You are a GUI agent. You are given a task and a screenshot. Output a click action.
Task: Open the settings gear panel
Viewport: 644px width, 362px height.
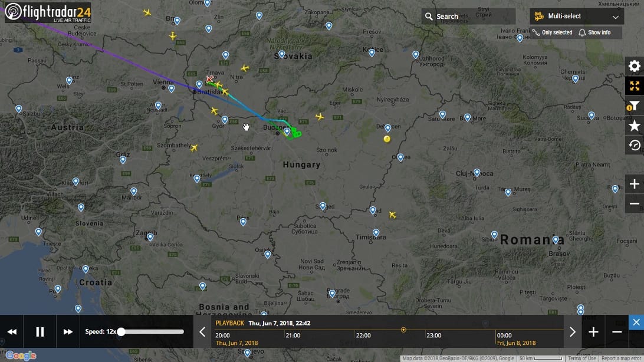(x=634, y=66)
